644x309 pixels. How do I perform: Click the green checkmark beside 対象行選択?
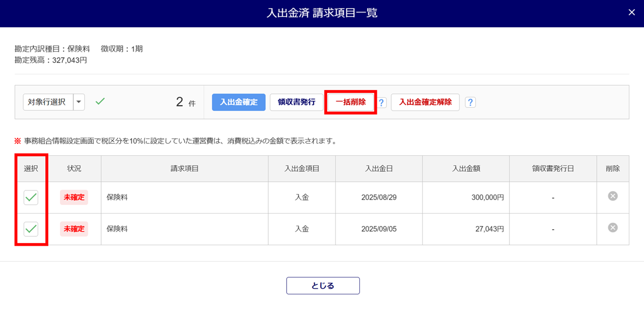pos(100,101)
